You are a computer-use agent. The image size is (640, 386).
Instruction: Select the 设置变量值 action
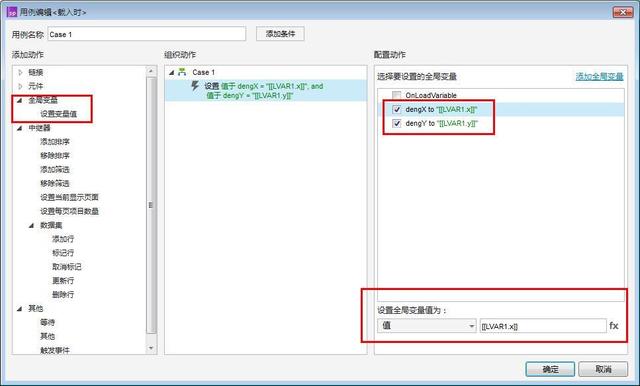[x=58, y=114]
